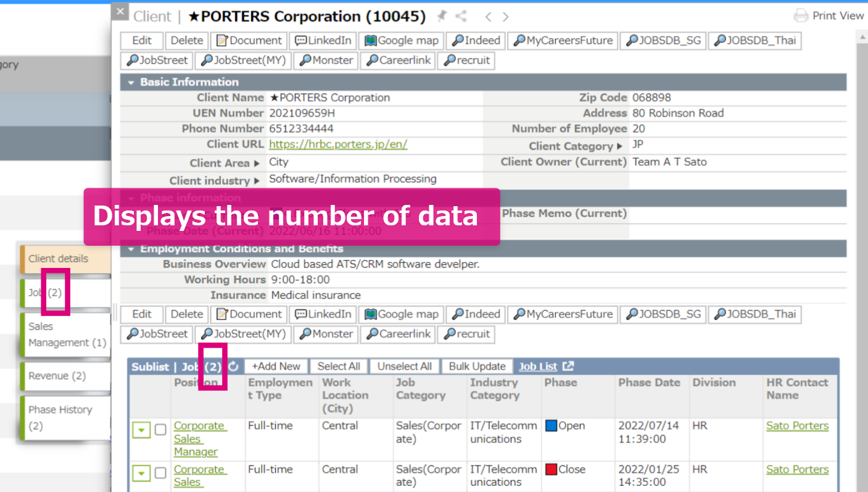
Task: Click Select All in sublist
Action: point(339,366)
